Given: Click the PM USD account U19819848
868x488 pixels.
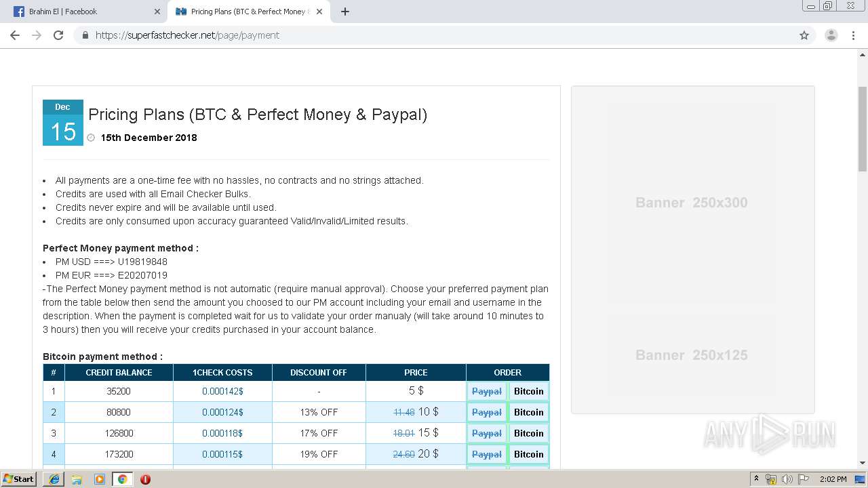Looking at the screenshot, I should coord(142,262).
